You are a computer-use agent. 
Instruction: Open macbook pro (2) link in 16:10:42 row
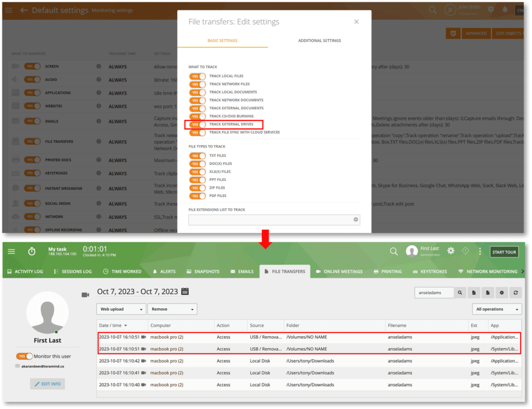(x=167, y=361)
